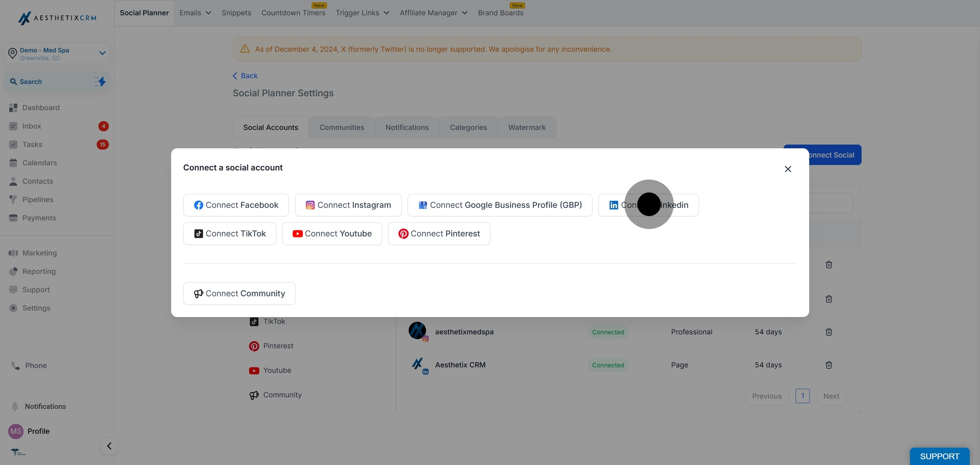Expand the Affiliate Manager menu
Image resolution: width=980 pixels, height=465 pixels.
(433, 13)
